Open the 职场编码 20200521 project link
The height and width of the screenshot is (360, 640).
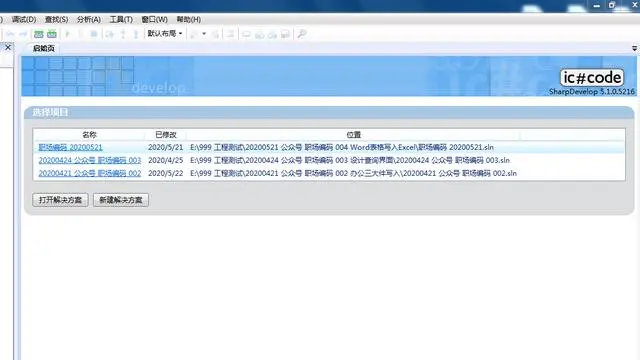71,147
